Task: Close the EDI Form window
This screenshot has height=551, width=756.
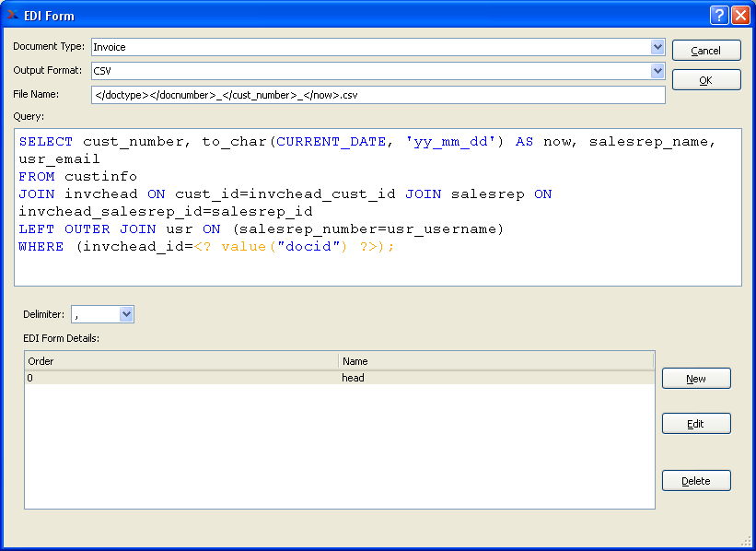Action: pos(740,16)
